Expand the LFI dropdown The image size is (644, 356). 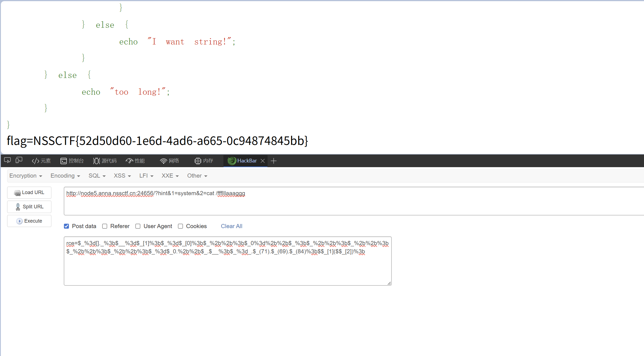click(x=146, y=176)
